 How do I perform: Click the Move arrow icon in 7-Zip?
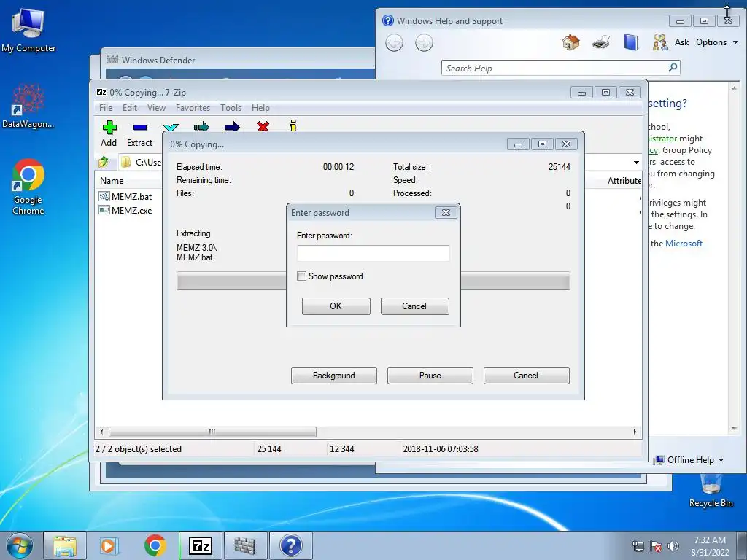coord(232,127)
